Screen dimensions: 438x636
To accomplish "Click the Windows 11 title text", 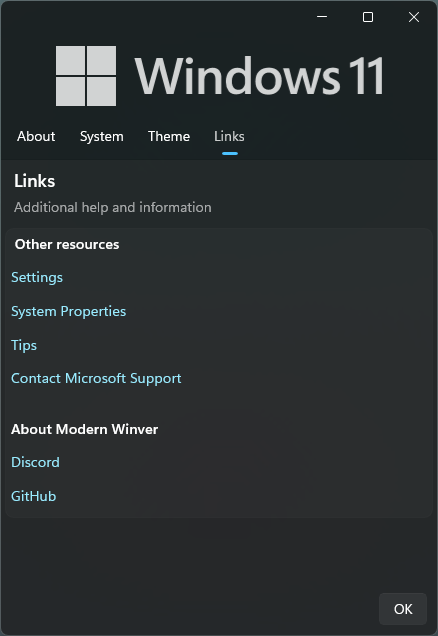I will pyautogui.click(x=259, y=76).
